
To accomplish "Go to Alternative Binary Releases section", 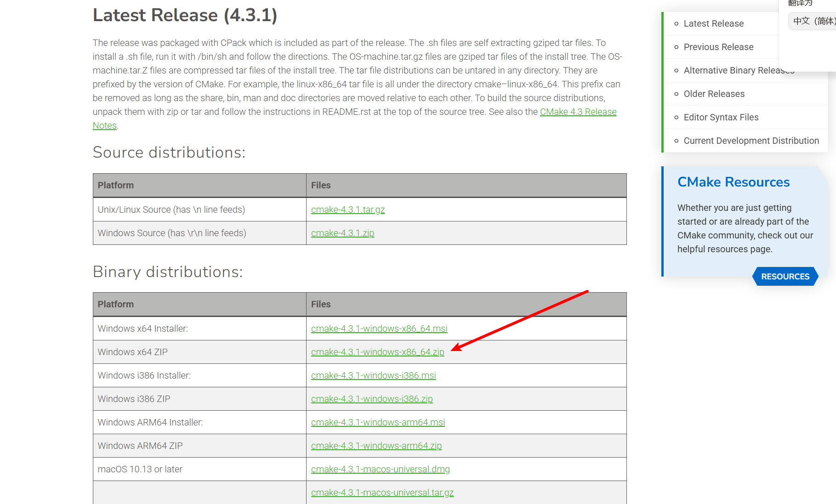I will [x=739, y=70].
